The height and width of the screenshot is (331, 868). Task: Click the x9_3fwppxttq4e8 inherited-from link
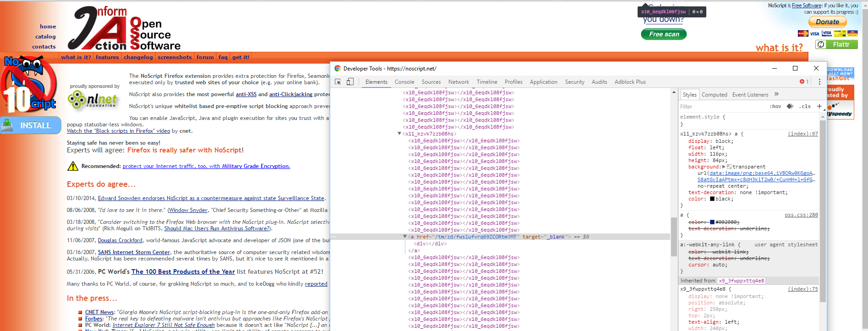tap(741, 281)
